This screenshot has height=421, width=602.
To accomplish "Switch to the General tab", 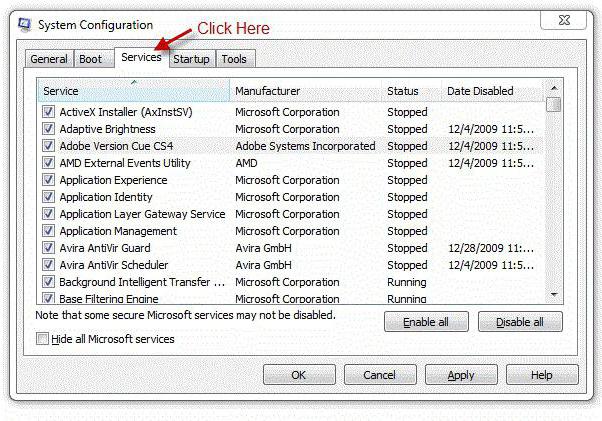I will tap(49, 59).
